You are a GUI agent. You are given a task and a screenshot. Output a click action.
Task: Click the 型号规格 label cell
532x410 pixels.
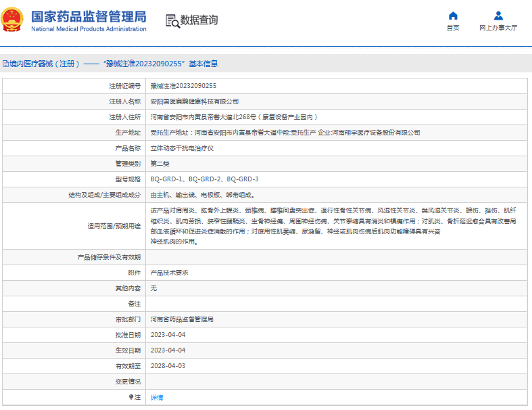(74, 179)
